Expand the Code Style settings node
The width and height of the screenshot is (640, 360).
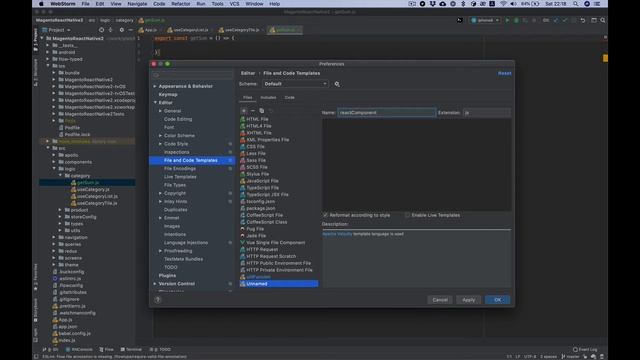(x=160, y=144)
